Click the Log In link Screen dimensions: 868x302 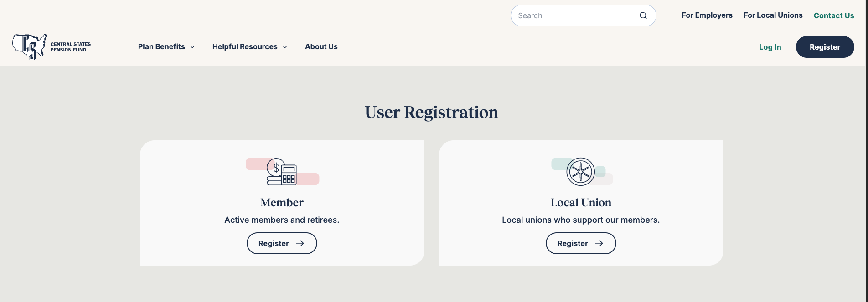770,47
